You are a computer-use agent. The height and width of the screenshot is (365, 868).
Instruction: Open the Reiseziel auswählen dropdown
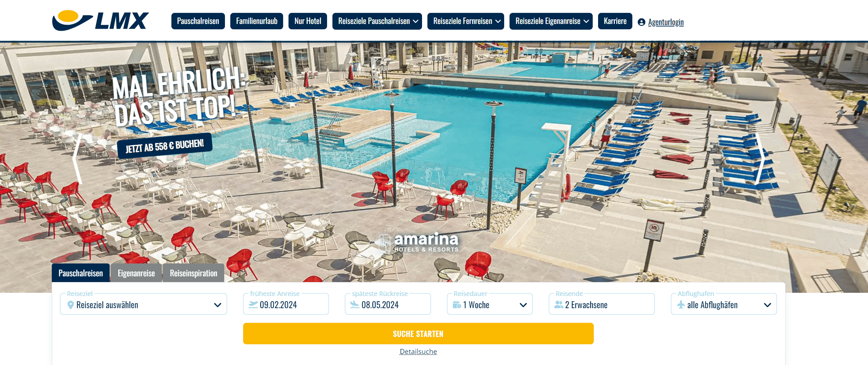[144, 304]
